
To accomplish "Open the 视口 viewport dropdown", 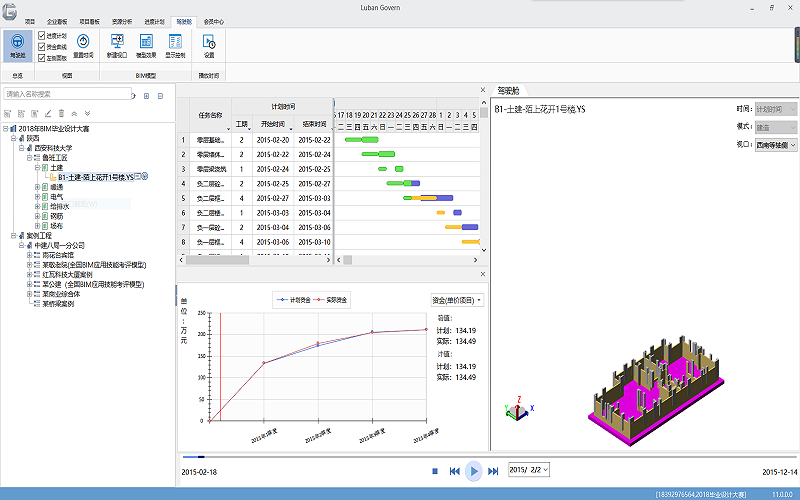I will pos(776,145).
